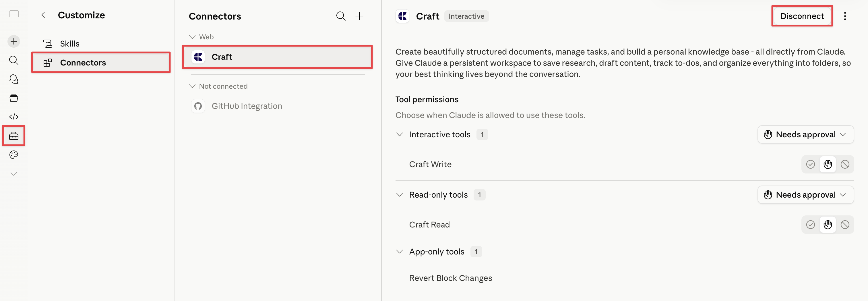Screen dimensions: 868x301
Task: Open the projects stack icon in sidebar
Action: click(14, 98)
